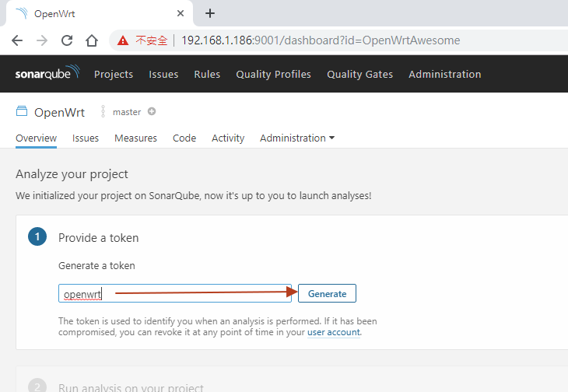Select the OpenWrt tab title
The height and width of the screenshot is (392, 568).
coord(54,14)
